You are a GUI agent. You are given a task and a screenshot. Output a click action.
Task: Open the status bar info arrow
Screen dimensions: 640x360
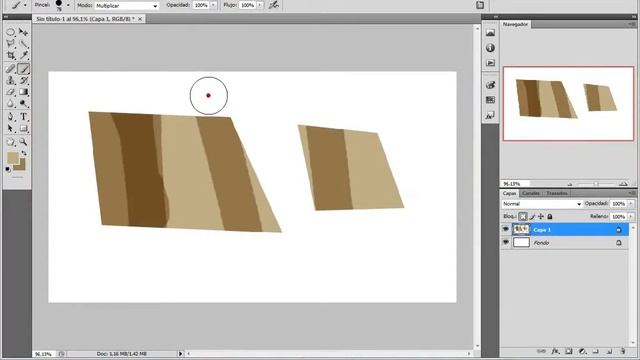(180, 354)
